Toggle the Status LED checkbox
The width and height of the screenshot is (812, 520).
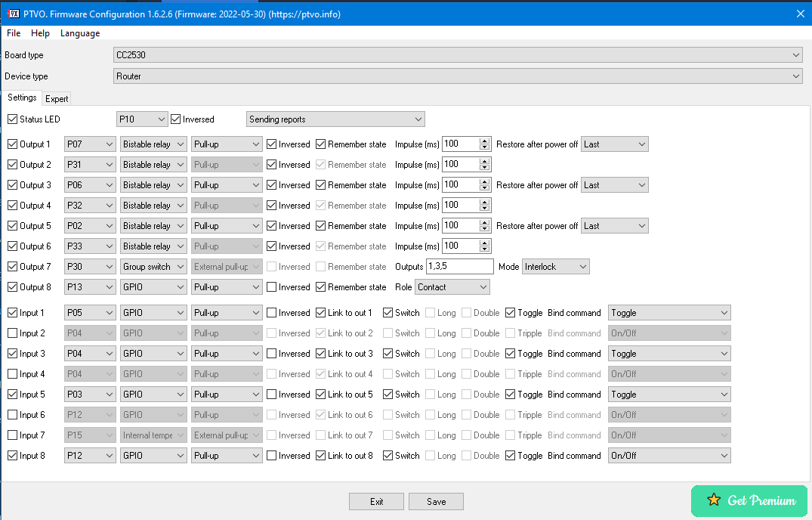click(x=12, y=119)
